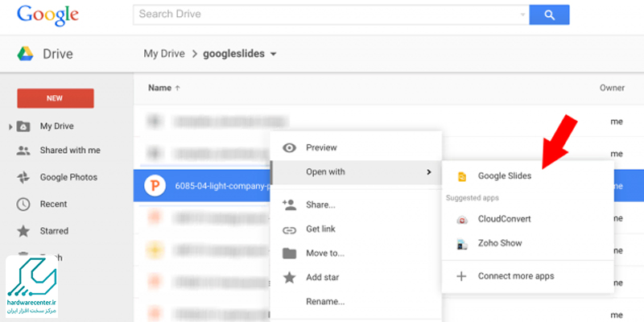This screenshot has width=644, height=322.
Task: Click the Zoho Show app icon
Action: pos(462,244)
